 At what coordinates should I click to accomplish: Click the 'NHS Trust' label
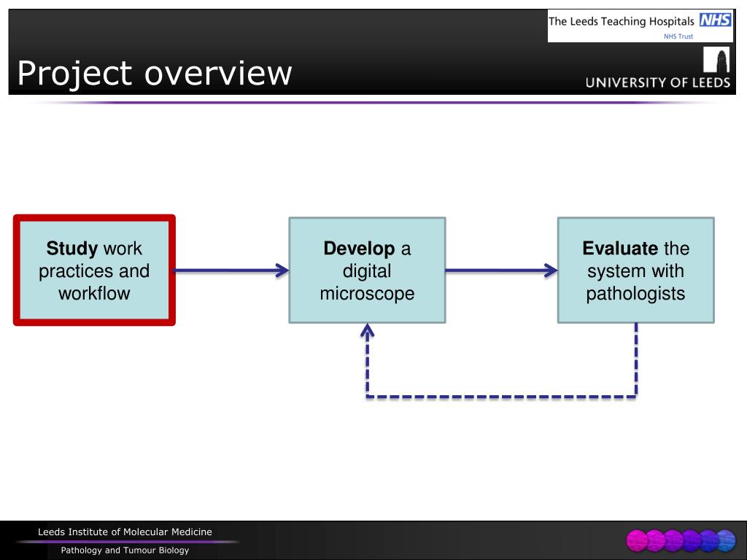click(678, 36)
